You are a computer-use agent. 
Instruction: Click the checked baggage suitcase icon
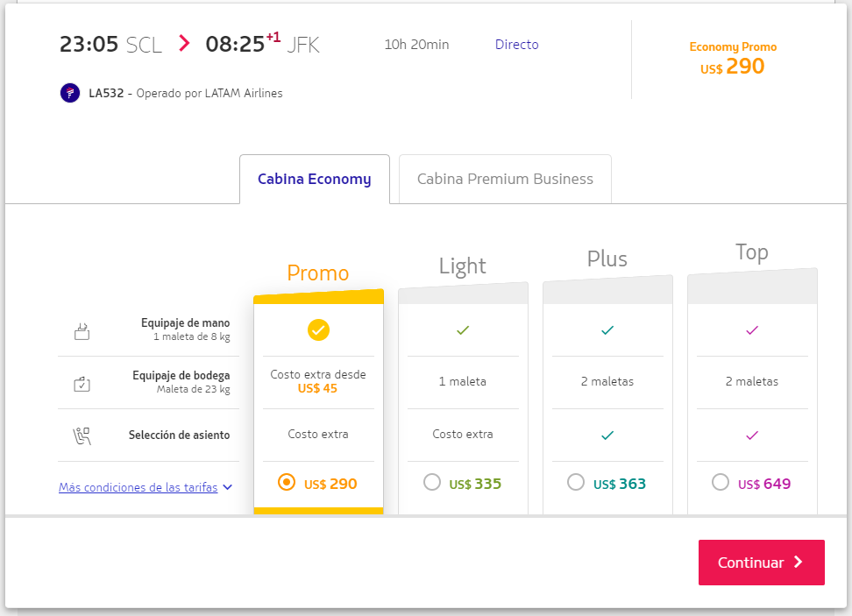pyautogui.click(x=82, y=383)
